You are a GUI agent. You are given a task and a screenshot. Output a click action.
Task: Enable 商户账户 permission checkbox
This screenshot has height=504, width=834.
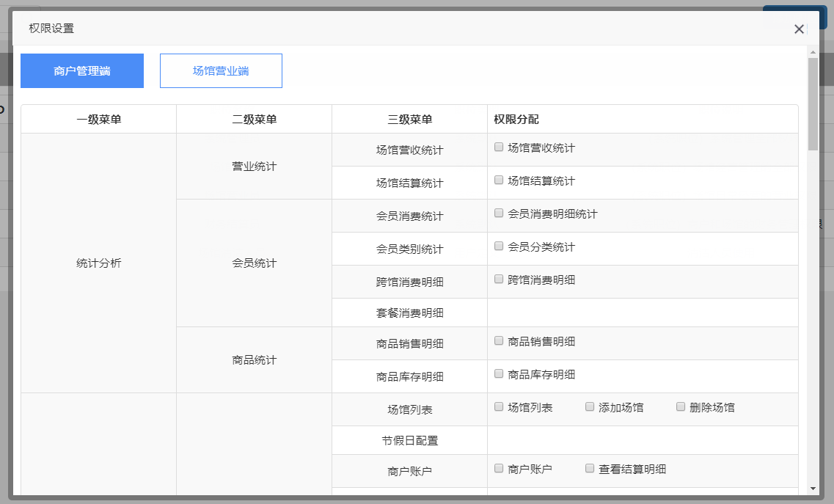(x=499, y=469)
